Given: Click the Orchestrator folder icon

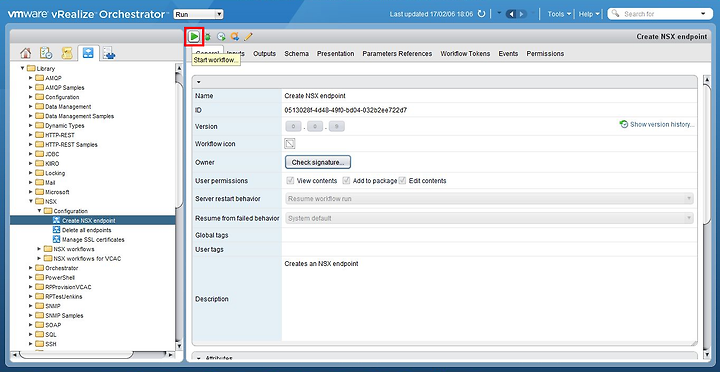Looking at the screenshot, I should [40, 268].
